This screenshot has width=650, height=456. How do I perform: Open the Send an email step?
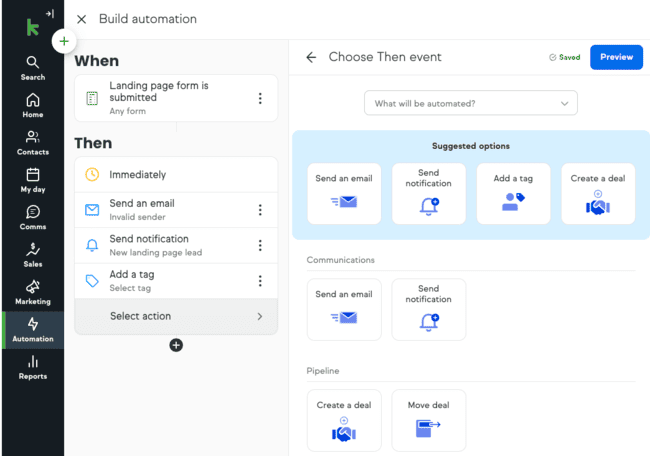tap(176, 210)
